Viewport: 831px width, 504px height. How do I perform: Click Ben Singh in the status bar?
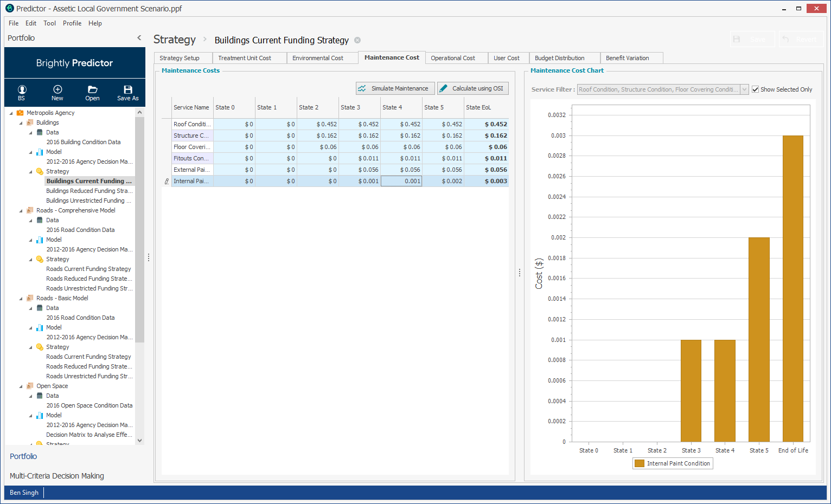(x=24, y=493)
